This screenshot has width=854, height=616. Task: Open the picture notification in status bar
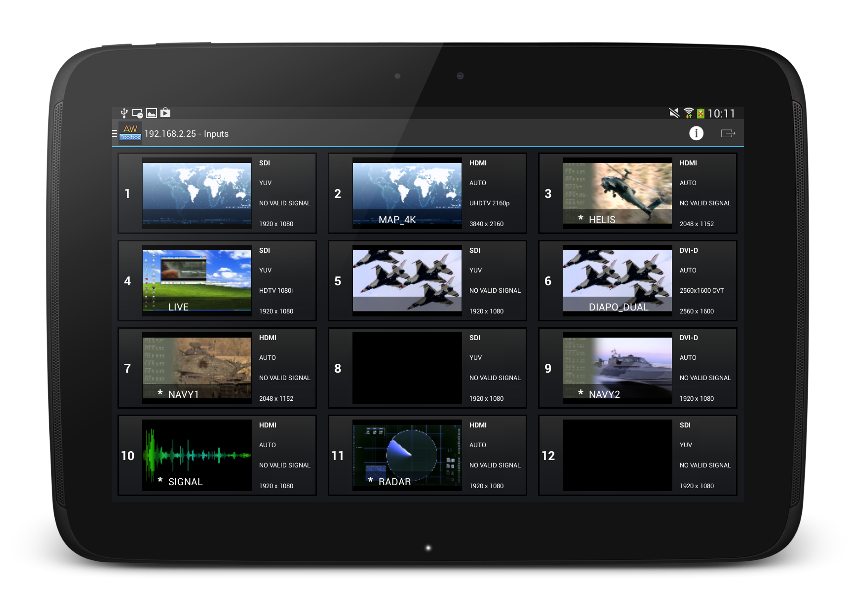(152, 113)
